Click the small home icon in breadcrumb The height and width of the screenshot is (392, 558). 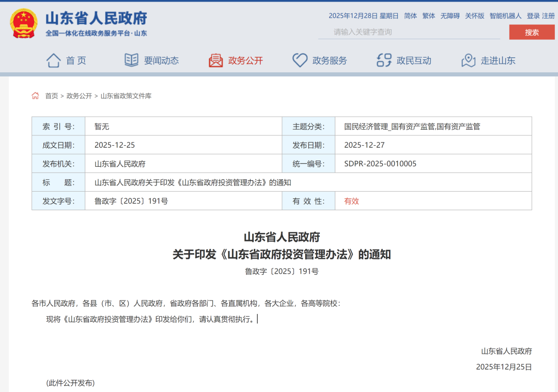point(35,96)
